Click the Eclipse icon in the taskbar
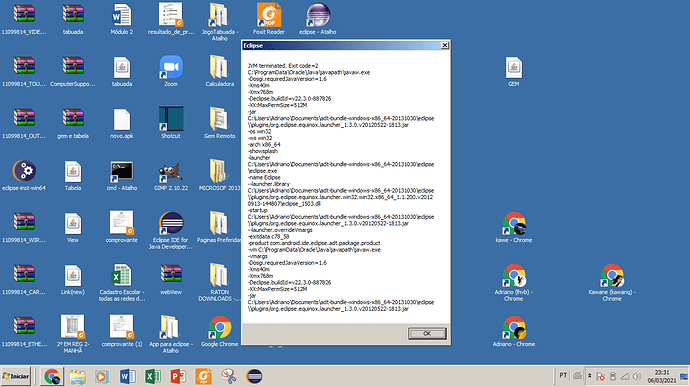This screenshot has width=690, height=387. pos(254,376)
